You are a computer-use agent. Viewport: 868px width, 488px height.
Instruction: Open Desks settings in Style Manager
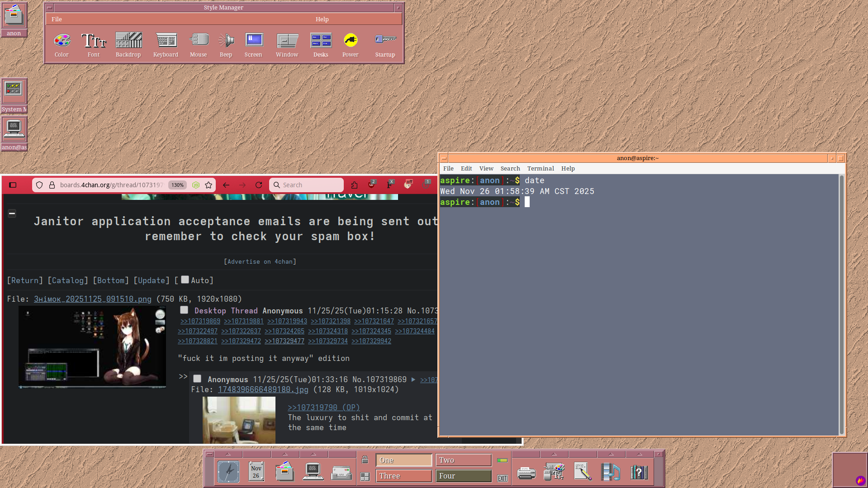coord(321,45)
